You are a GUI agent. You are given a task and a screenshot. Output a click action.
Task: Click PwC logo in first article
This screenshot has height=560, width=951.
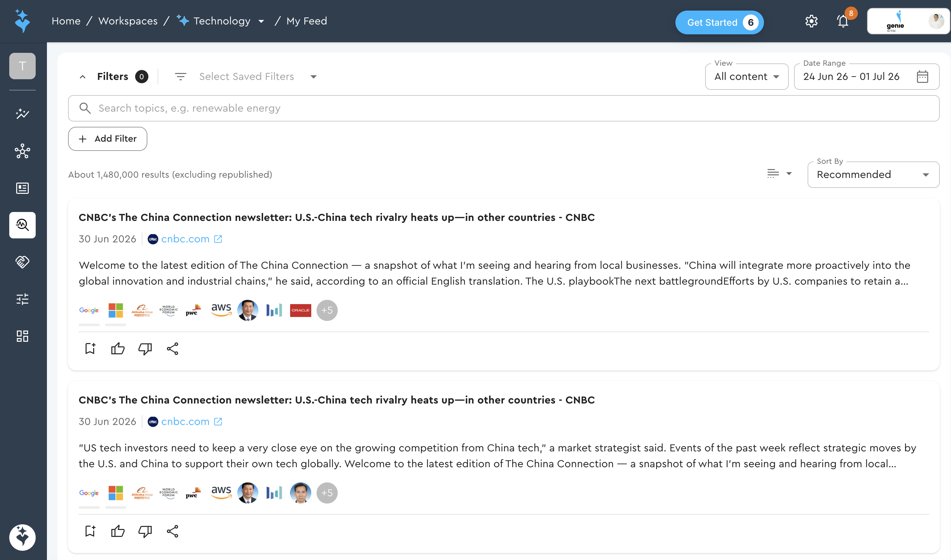click(x=193, y=310)
